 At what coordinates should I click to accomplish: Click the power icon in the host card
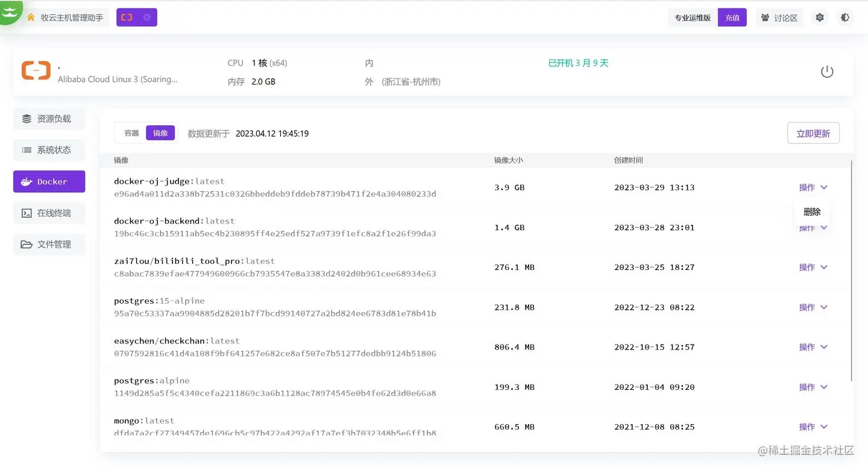click(x=827, y=72)
